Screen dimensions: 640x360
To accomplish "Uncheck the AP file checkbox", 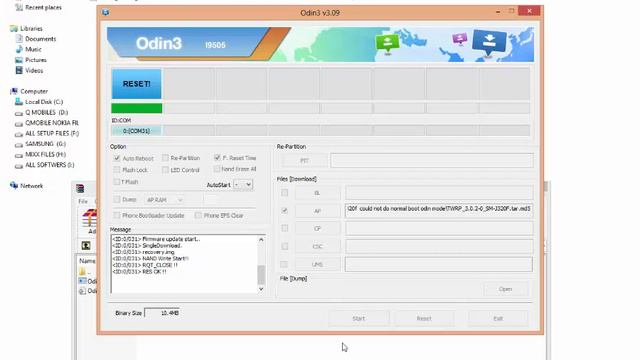I will pyautogui.click(x=284, y=211).
